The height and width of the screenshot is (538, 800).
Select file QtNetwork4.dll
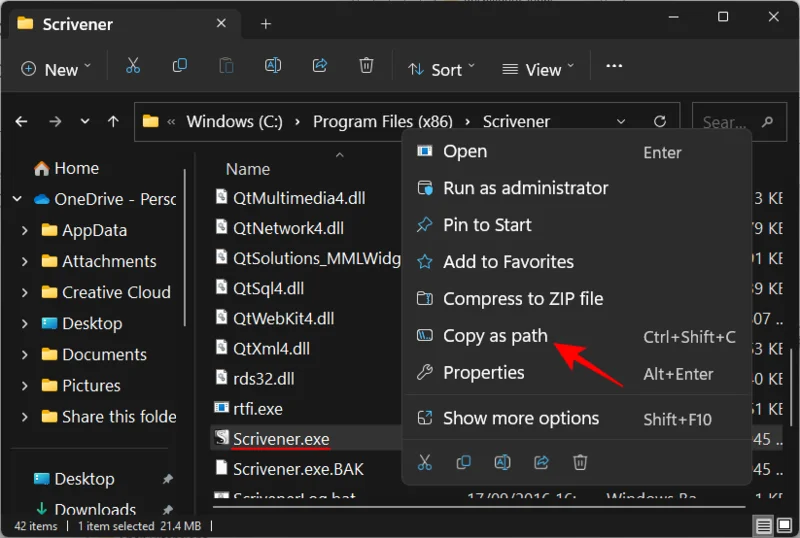(288, 228)
